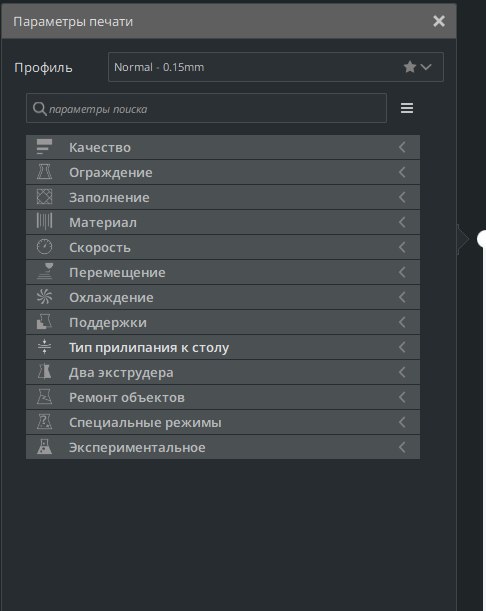Close the Параметры печати panel
Image resolution: width=486 pixels, height=611 pixels.
pos(439,21)
